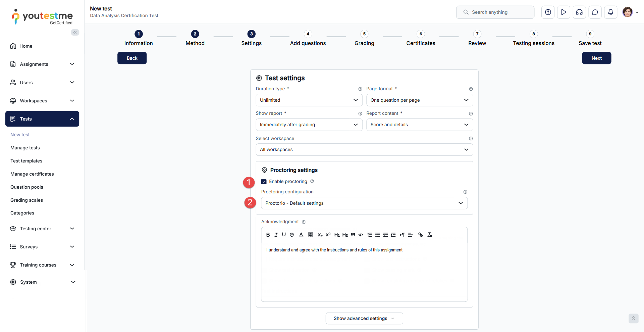This screenshot has width=644, height=332.
Task: Open notifications with the bell icon
Action: pyautogui.click(x=610, y=12)
